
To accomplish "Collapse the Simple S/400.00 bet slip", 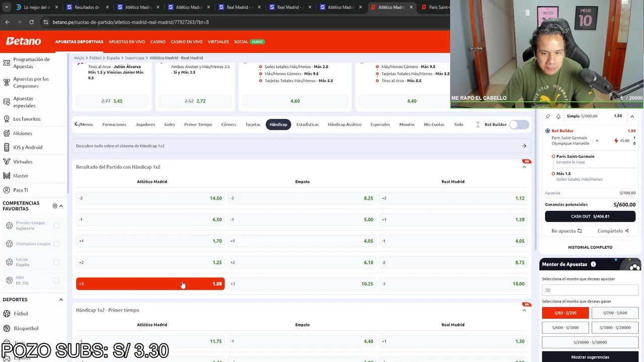I will pos(632,116).
